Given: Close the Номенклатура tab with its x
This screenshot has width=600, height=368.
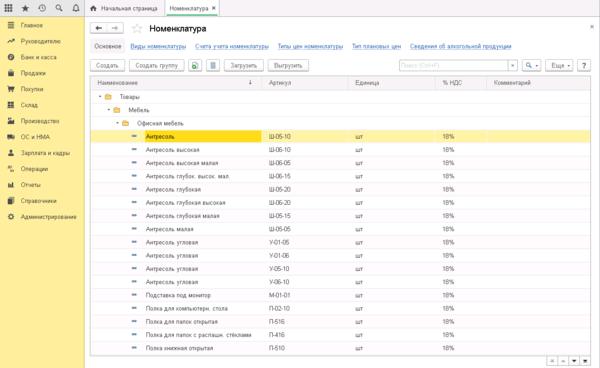Looking at the screenshot, I should pos(214,8).
